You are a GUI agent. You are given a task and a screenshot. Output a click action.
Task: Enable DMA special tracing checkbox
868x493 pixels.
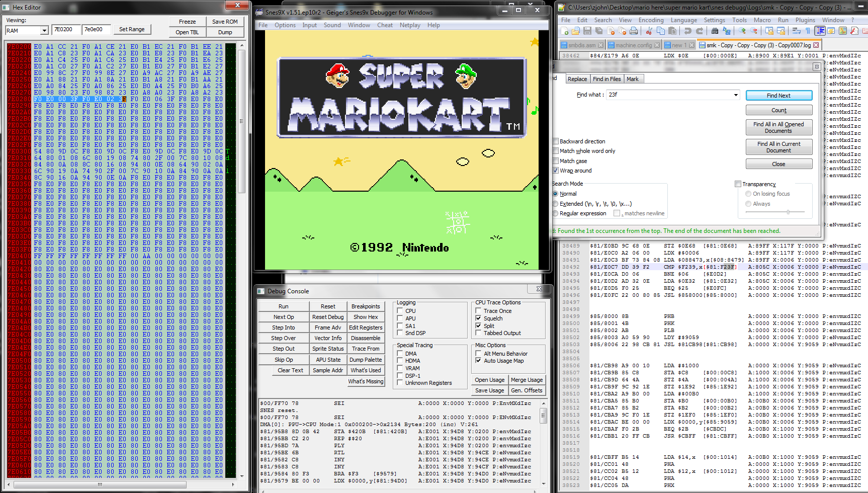point(400,354)
